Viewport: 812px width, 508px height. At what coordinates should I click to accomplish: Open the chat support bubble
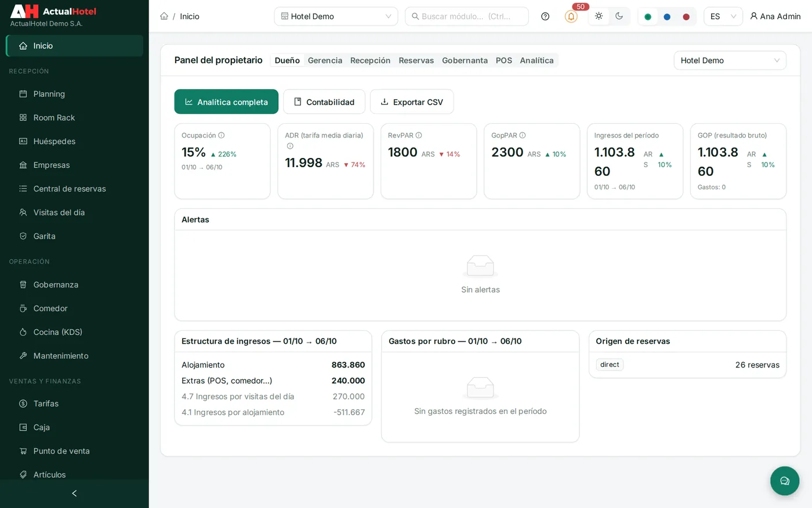pyautogui.click(x=785, y=481)
